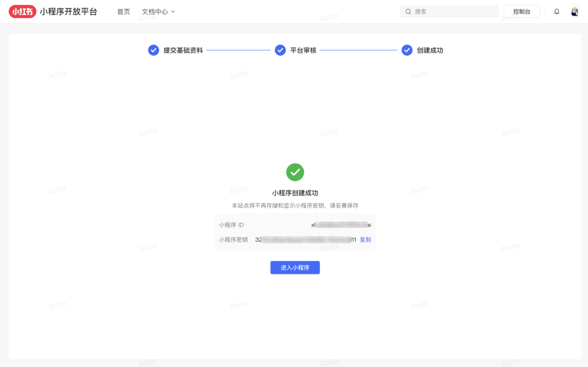
Task: Click the search magnifier icon
Action: coord(408,11)
